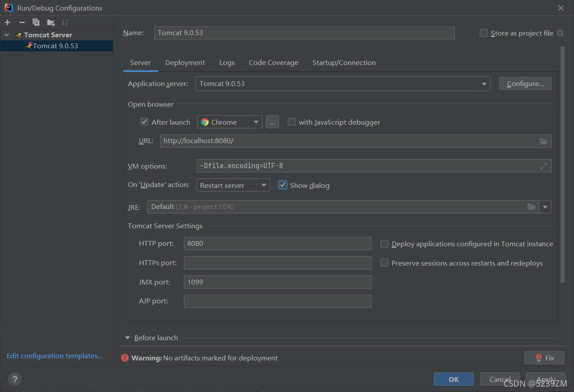
Task: Switch to the Server tab
Action: (x=140, y=63)
